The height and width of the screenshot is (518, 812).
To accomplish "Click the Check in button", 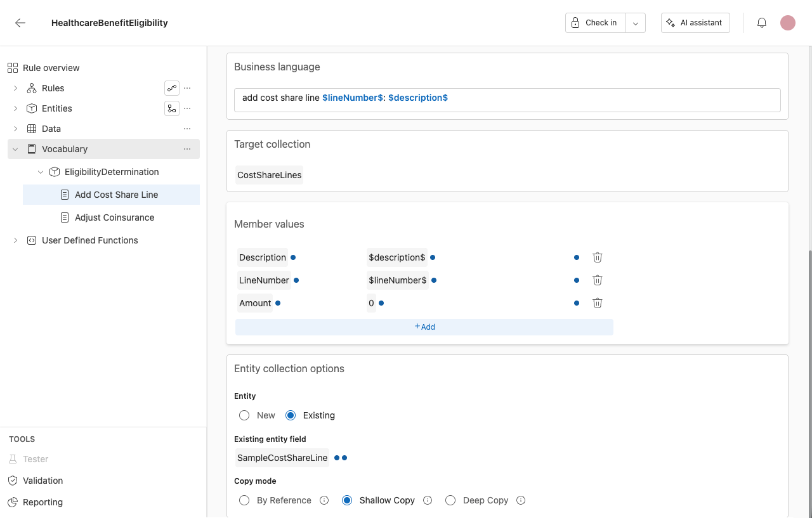I will pos(595,23).
